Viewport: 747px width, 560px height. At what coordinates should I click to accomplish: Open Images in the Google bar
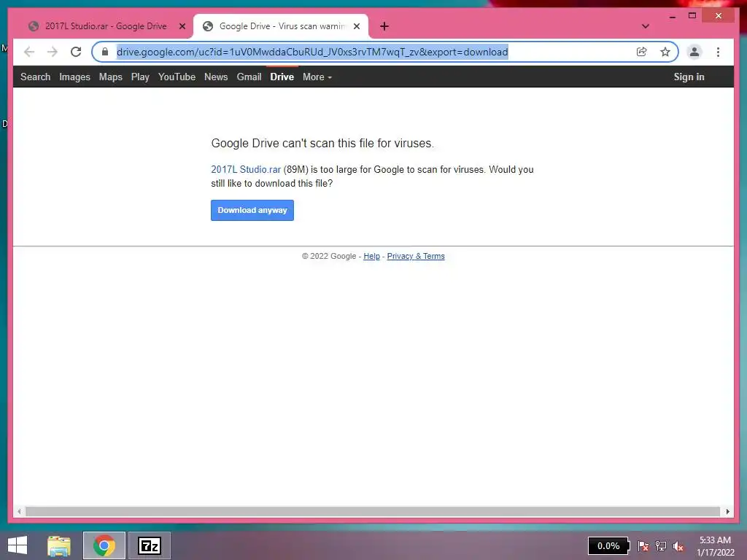click(x=74, y=77)
